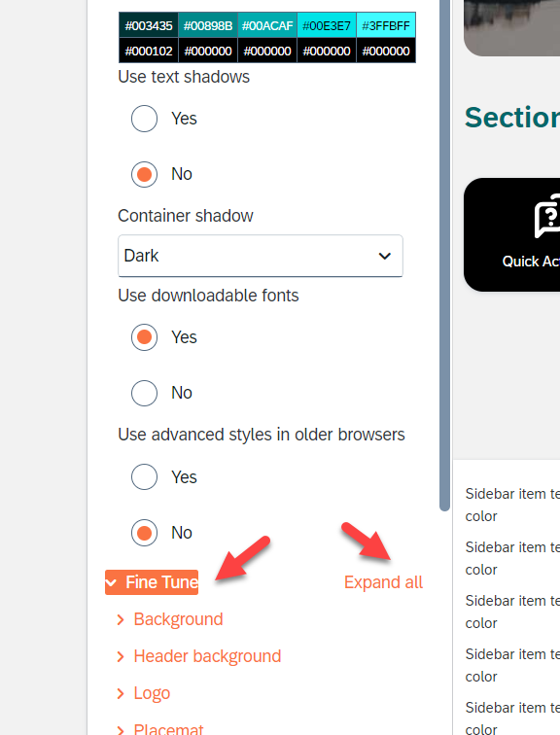Screen dimensions: 560x735
Task: Collapse the Fine Tune section
Action: point(152,582)
